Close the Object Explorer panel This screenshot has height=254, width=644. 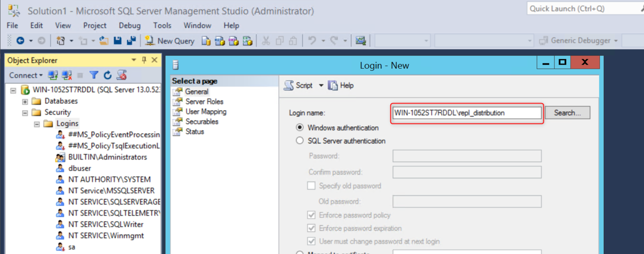tap(155, 60)
